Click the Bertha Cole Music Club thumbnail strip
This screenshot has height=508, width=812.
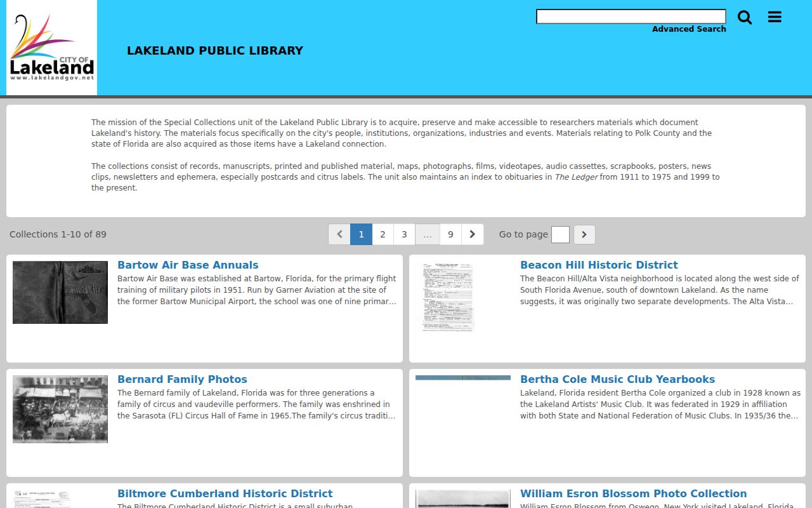pos(463,378)
